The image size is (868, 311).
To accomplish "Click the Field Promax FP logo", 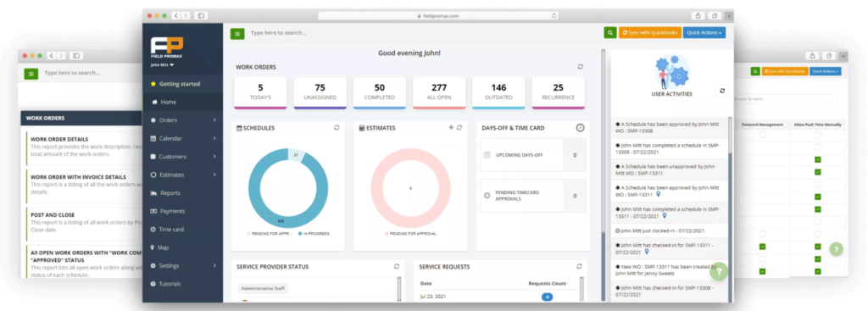I will pyautogui.click(x=167, y=48).
